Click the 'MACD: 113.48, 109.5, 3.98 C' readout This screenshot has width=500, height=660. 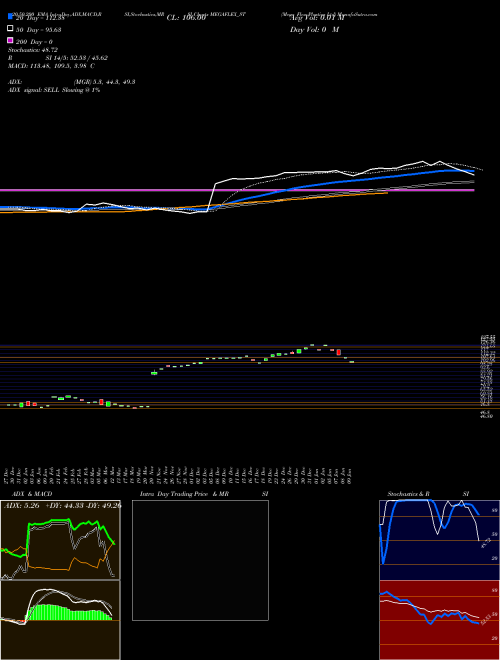pyautogui.click(x=51, y=66)
